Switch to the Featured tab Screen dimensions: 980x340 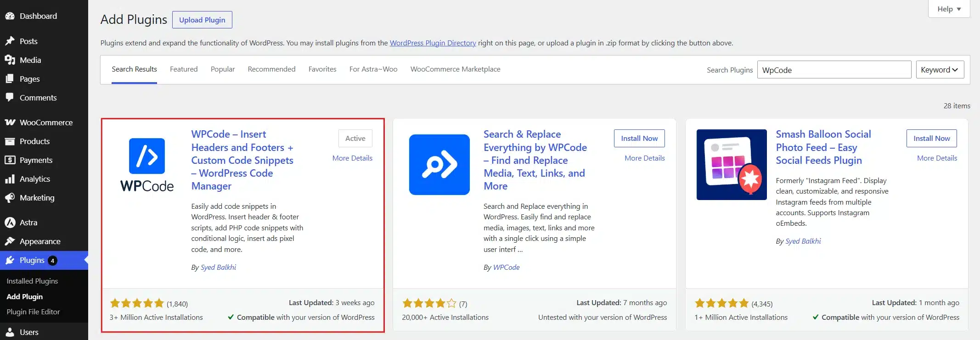coord(184,69)
